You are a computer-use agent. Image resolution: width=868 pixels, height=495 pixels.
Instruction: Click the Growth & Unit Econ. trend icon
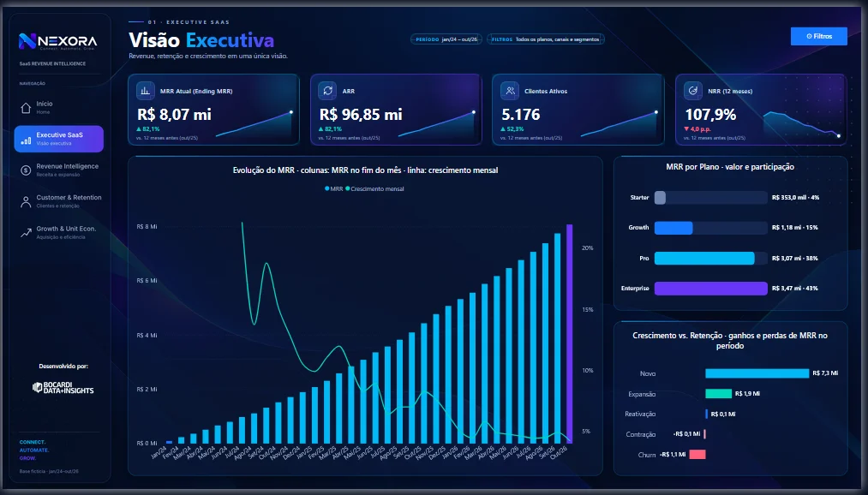(26, 233)
